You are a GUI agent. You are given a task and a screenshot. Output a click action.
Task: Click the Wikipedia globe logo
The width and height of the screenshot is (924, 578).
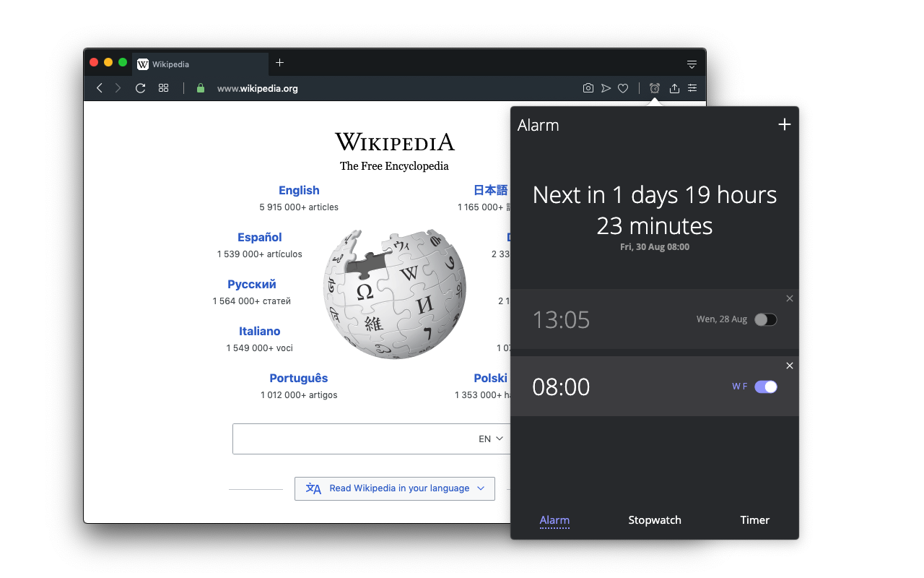tap(394, 294)
